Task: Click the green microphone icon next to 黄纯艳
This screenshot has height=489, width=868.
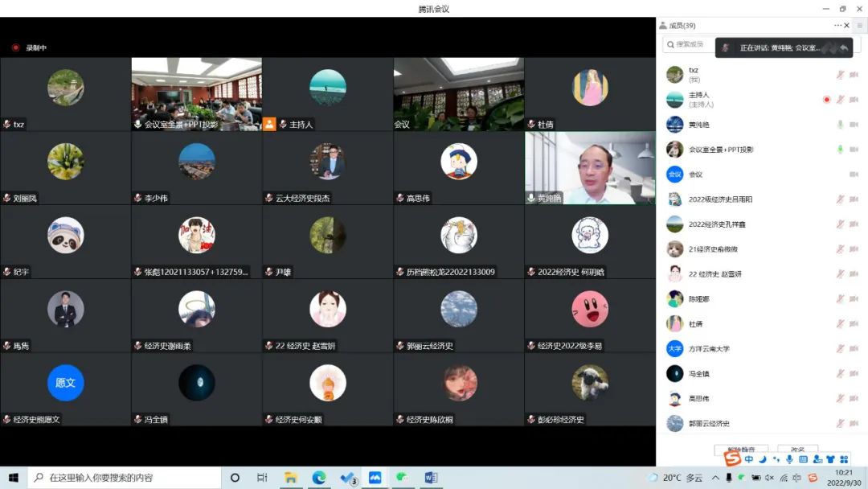Action: [x=840, y=125]
